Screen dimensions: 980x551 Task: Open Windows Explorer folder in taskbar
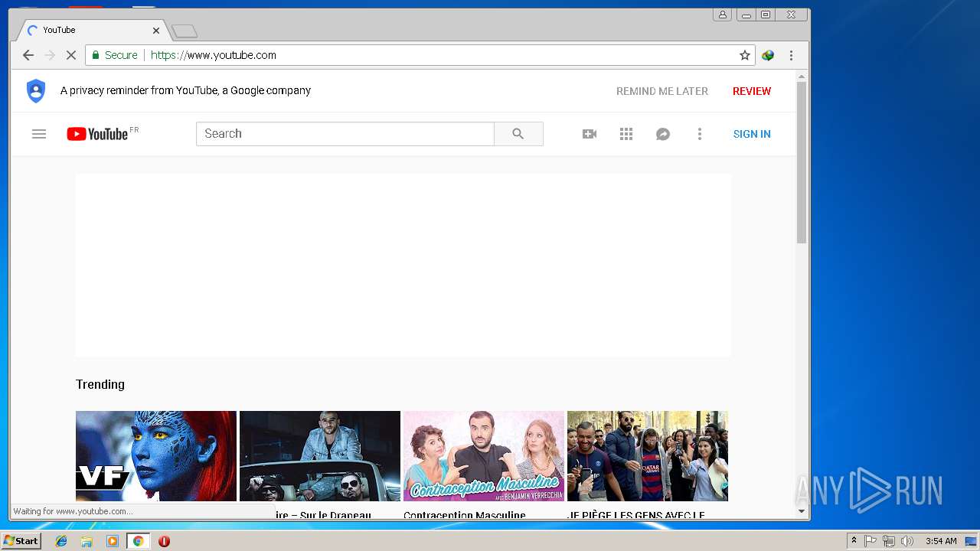(87, 541)
